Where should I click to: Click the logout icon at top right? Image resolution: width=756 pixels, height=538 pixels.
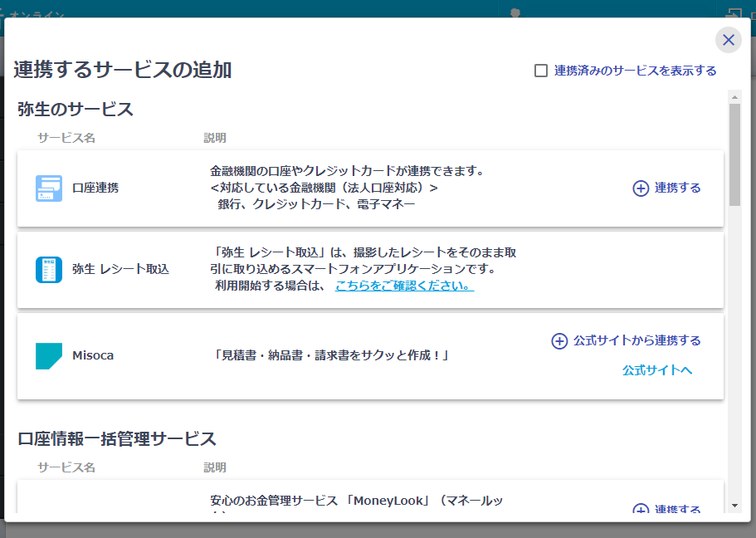[x=734, y=14]
